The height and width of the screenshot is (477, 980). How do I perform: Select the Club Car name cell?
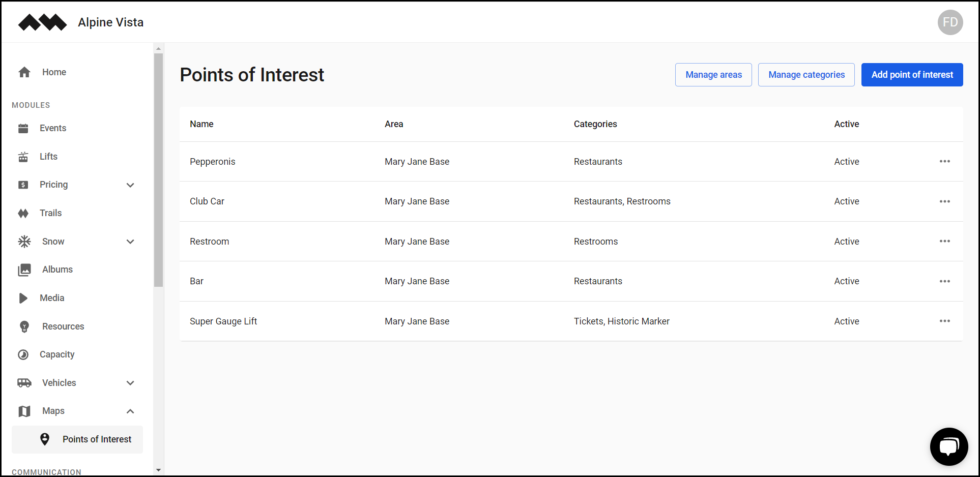click(x=207, y=201)
